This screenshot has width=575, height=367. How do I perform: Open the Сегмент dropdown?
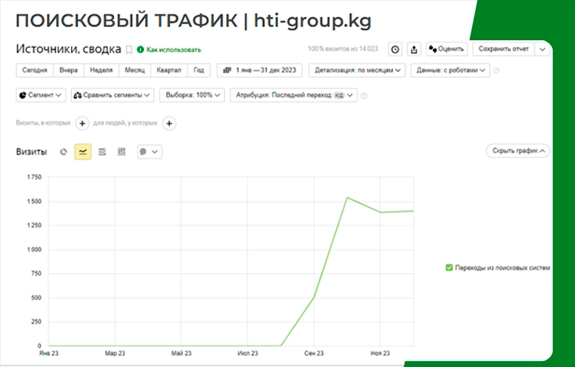click(41, 95)
